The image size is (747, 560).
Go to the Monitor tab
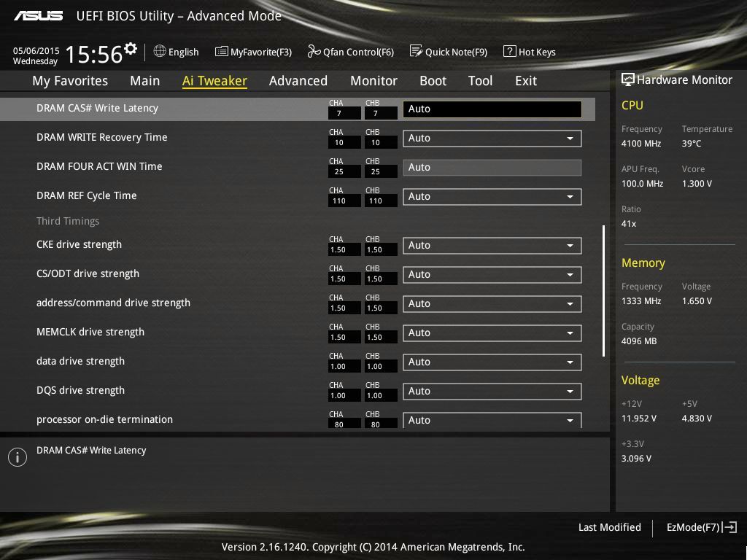pos(373,81)
